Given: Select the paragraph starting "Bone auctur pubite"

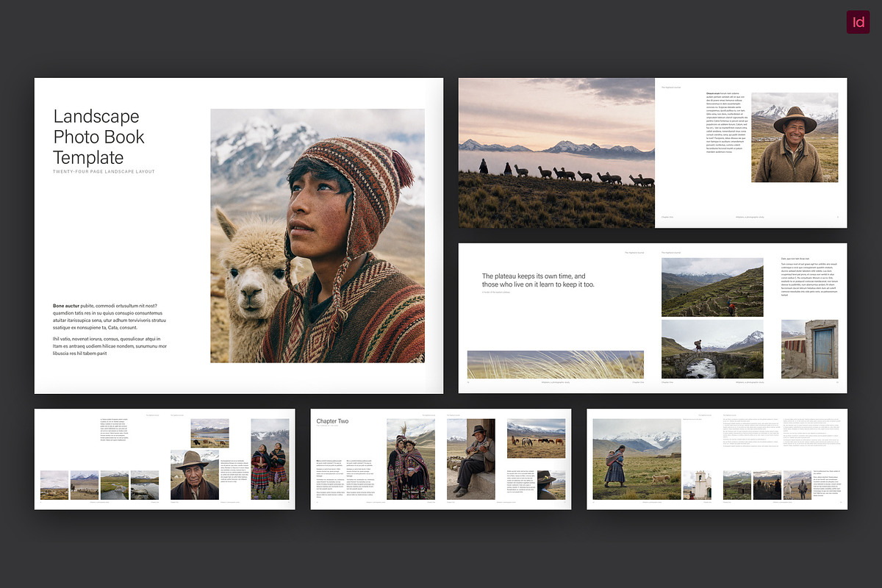Looking at the screenshot, I should coord(110,317).
